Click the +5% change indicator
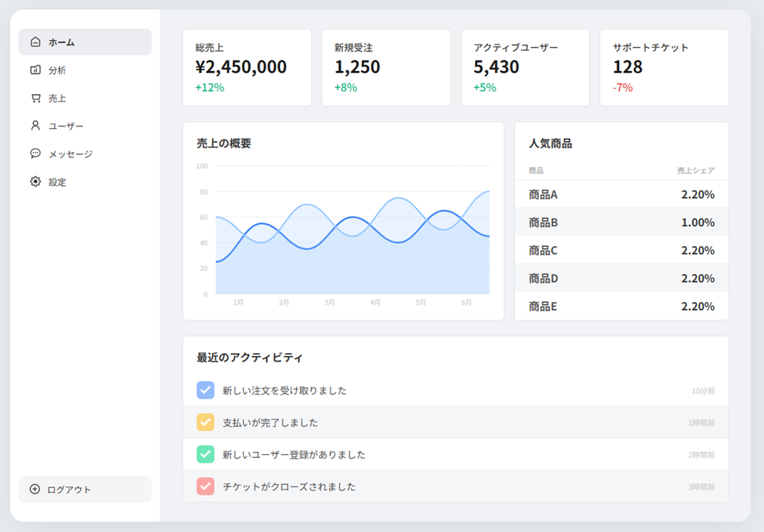The height and width of the screenshot is (532, 764). [x=485, y=88]
